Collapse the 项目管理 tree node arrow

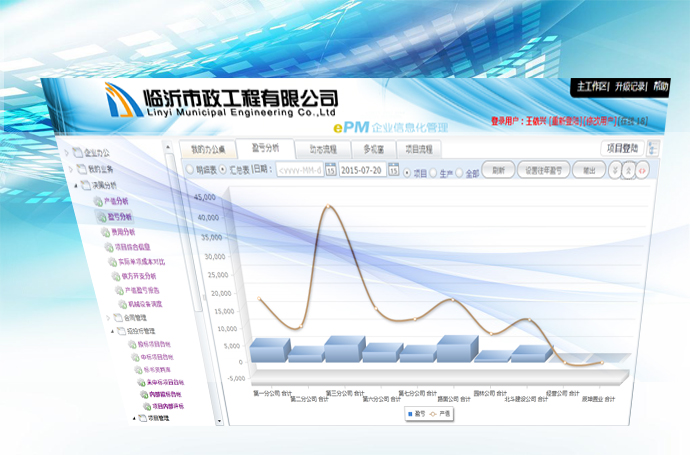point(134,418)
